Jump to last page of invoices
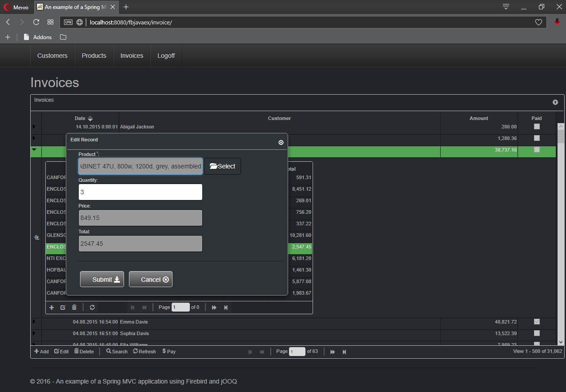The image size is (566, 392). (x=344, y=352)
